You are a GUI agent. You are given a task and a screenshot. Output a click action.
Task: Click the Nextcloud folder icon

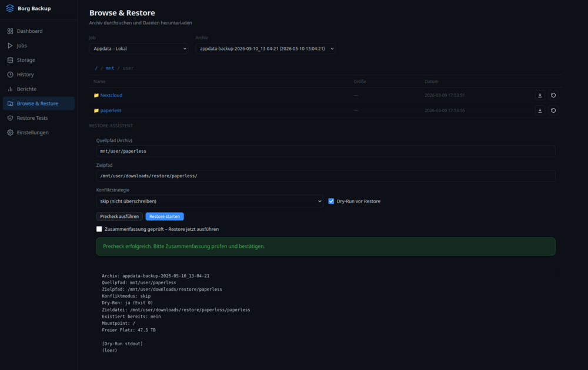(x=96, y=96)
